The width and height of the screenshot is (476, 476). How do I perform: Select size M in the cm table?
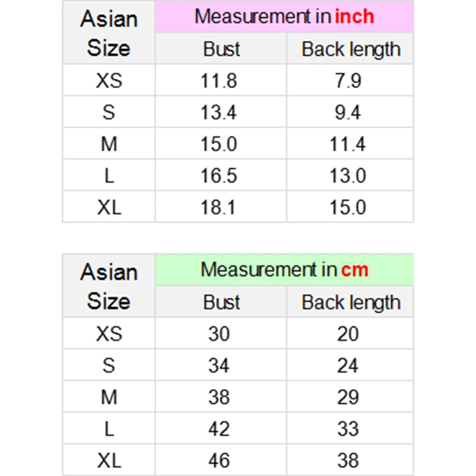pyautogui.click(x=109, y=397)
